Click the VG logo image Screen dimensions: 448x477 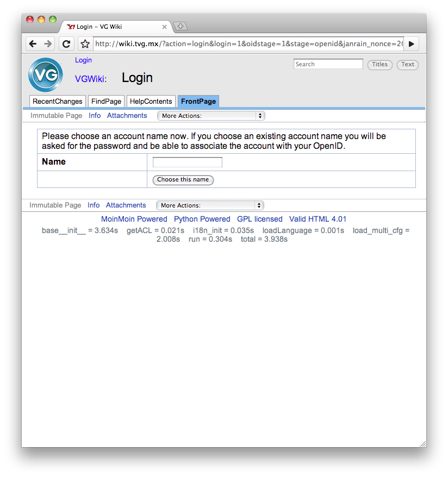click(x=46, y=75)
